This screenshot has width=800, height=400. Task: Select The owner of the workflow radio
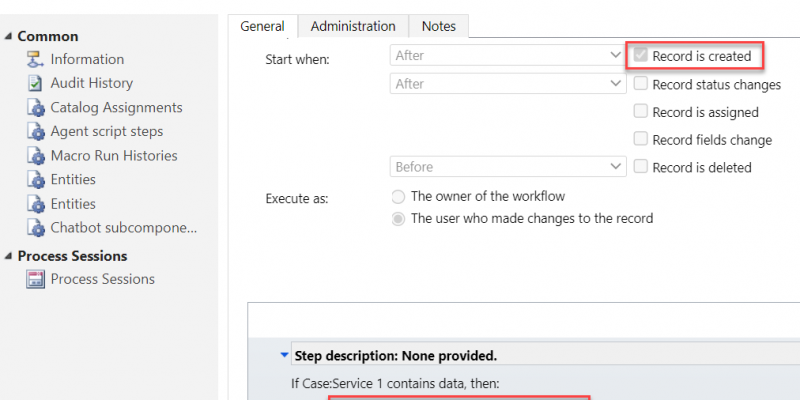(398, 196)
